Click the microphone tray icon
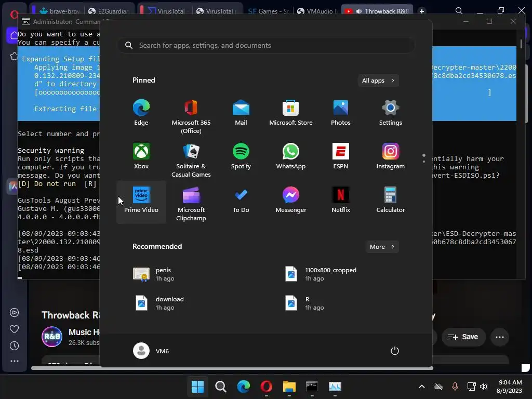Screen dimensions: 532x399 [x=455, y=387]
